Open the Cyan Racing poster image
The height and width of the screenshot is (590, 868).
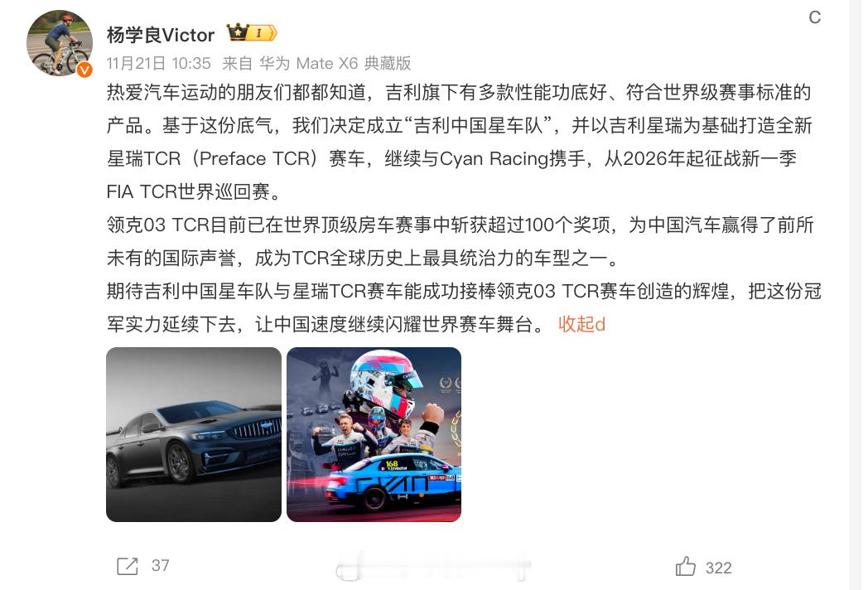(x=374, y=434)
